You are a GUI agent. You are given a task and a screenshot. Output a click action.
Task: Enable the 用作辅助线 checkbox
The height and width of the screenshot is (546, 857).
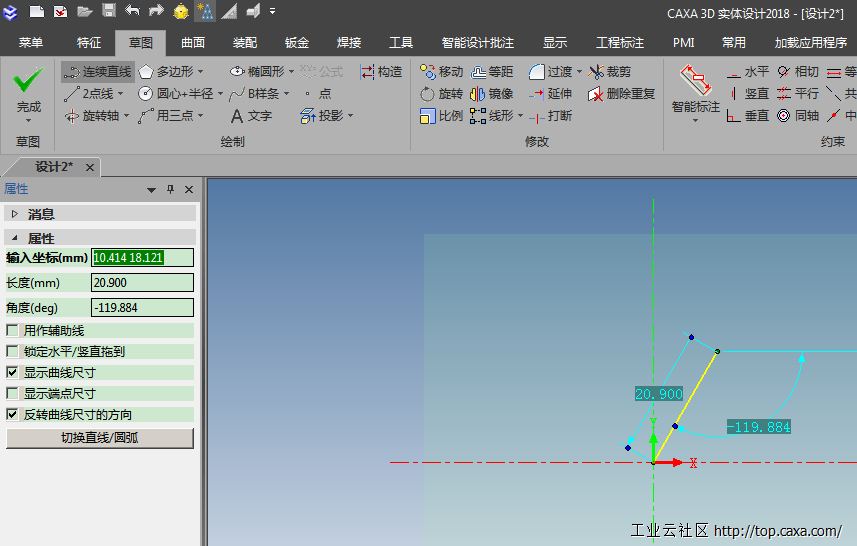point(13,331)
